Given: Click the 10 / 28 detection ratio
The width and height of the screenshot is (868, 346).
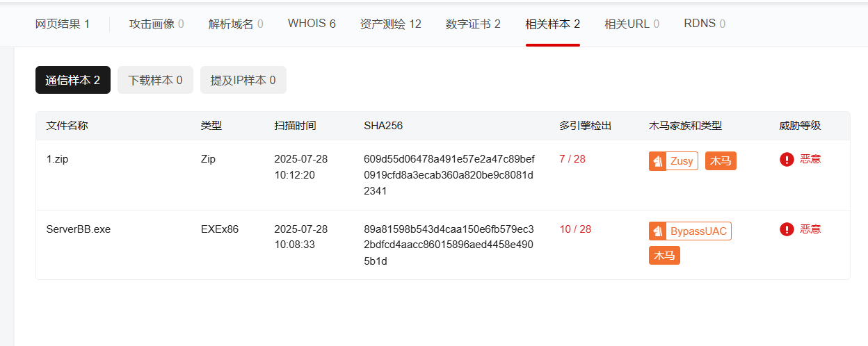Looking at the screenshot, I should point(575,229).
